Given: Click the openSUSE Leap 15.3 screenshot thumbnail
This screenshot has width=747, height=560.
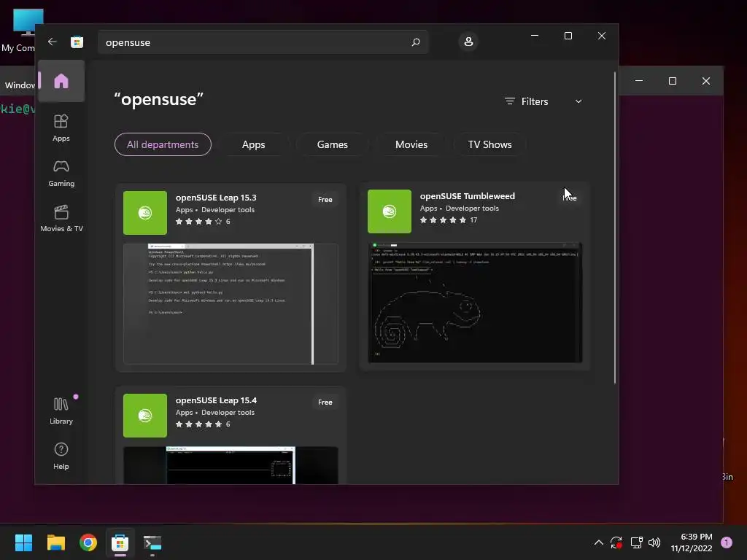Looking at the screenshot, I should [x=231, y=304].
